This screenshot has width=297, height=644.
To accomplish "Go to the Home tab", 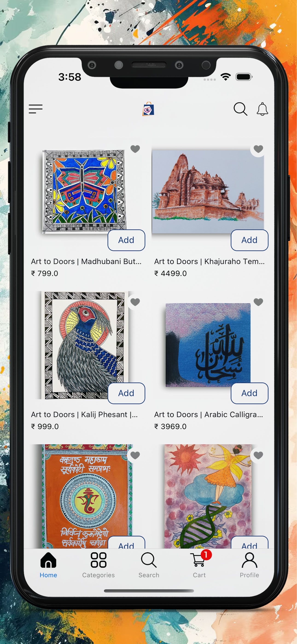I will tap(48, 565).
